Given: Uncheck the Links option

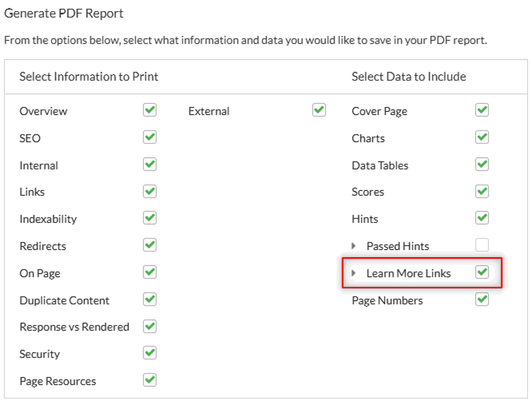Looking at the screenshot, I should (149, 191).
